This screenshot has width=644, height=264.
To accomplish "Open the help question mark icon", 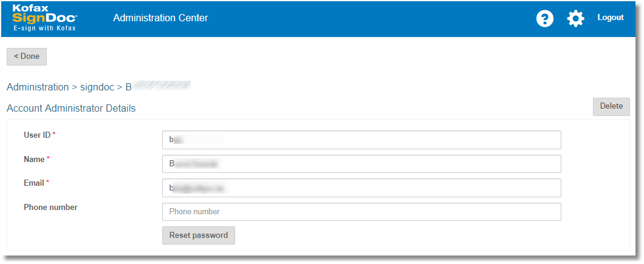I will [x=545, y=19].
